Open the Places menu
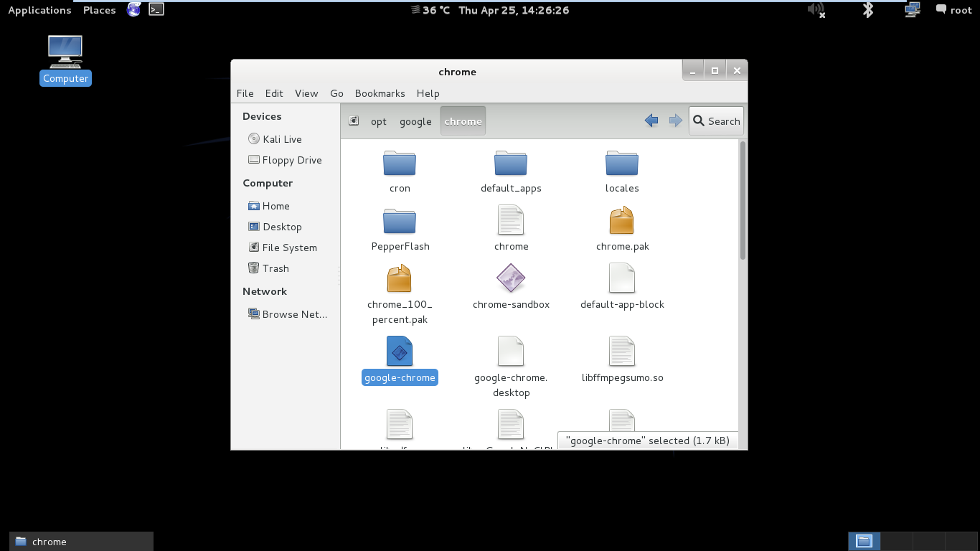The height and width of the screenshot is (551, 980). pos(100,10)
